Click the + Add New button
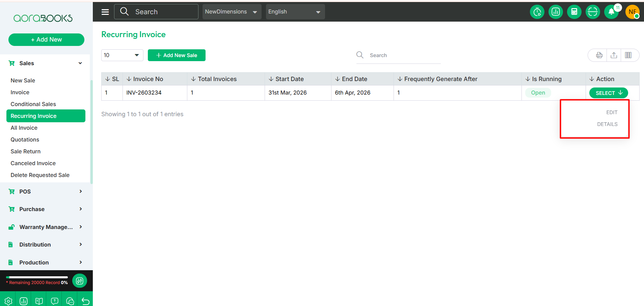The image size is (644, 306). [46, 40]
